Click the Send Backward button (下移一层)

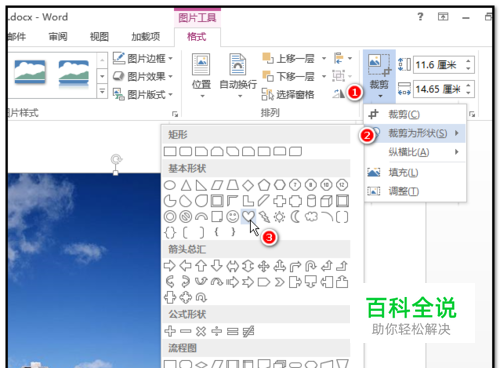coord(289,76)
